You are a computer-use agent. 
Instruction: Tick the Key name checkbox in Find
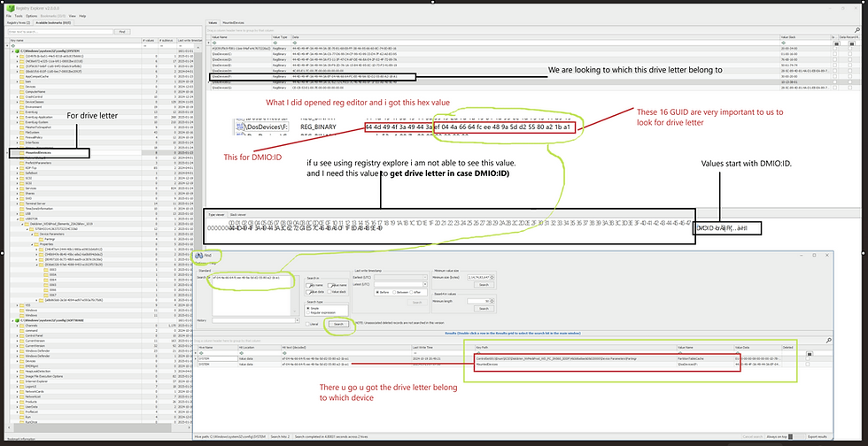point(308,286)
